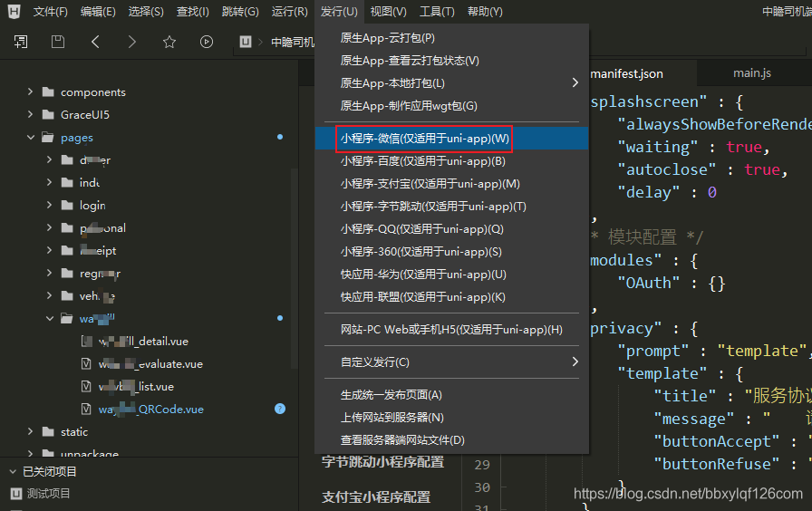Click the evaluate.vue file icon
The image size is (812, 511).
click(86, 364)
